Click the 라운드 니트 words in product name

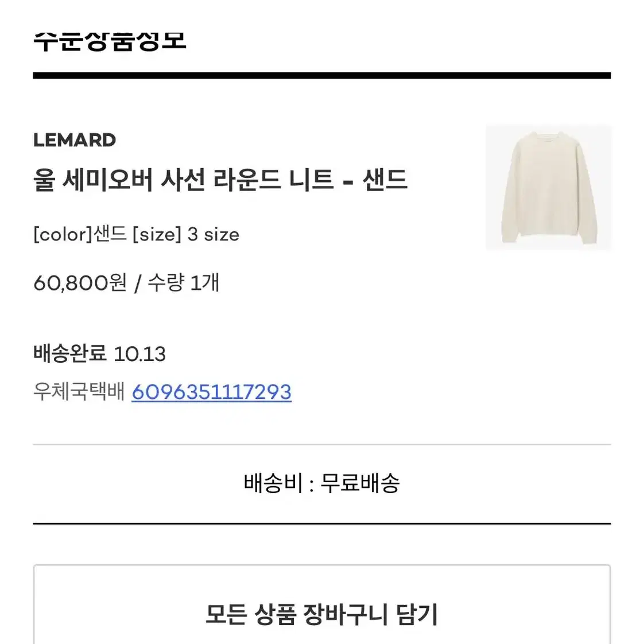(x=274, y=180)
